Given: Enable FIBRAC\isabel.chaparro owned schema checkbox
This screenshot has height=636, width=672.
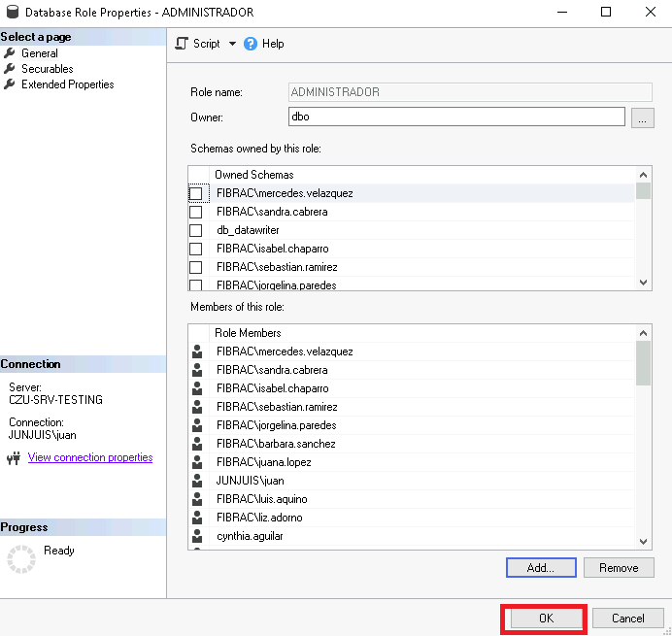Looking at the screenshot, I should point(196,249).
